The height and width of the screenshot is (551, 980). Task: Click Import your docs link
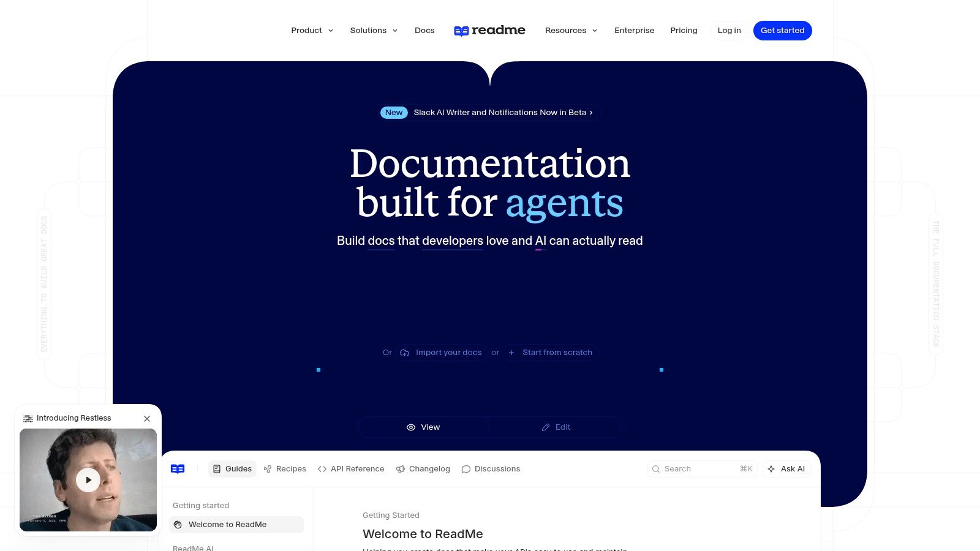point(441,353)
